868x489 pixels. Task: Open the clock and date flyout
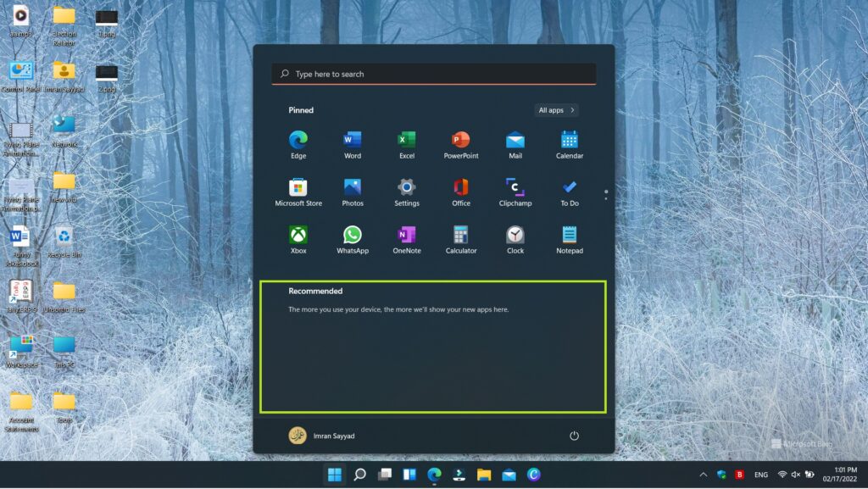840,475
